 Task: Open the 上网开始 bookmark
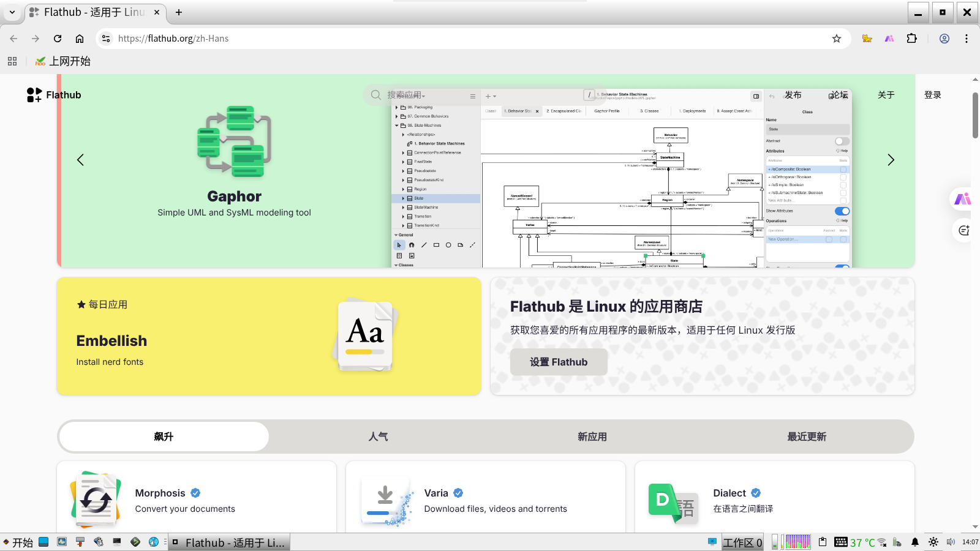pos(62,61)
